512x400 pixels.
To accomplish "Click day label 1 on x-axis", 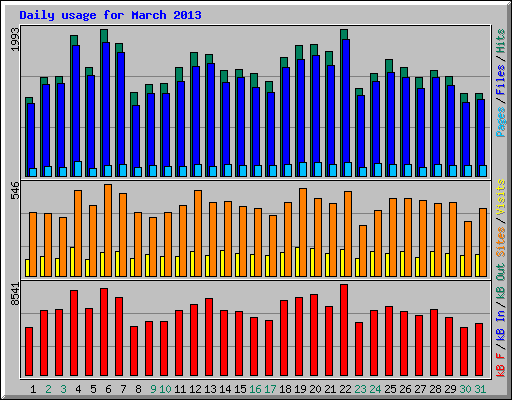I will (x=33, y=389).
